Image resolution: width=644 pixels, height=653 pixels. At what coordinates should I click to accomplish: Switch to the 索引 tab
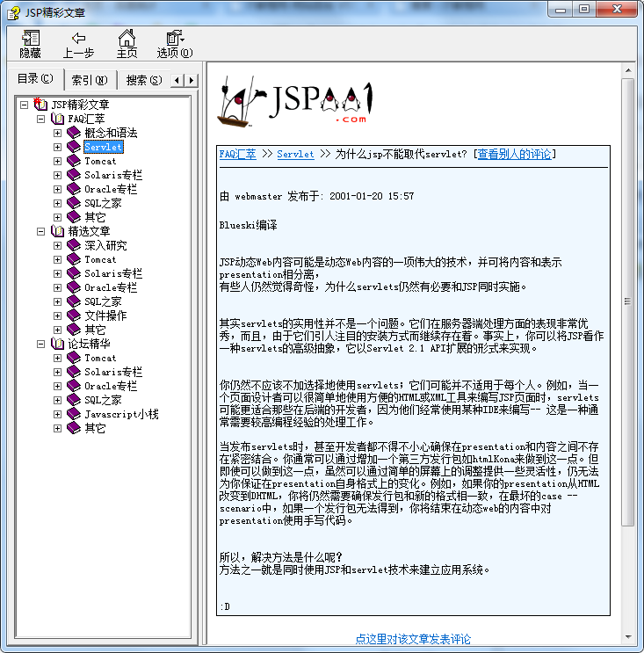click(x=89, y=80)
